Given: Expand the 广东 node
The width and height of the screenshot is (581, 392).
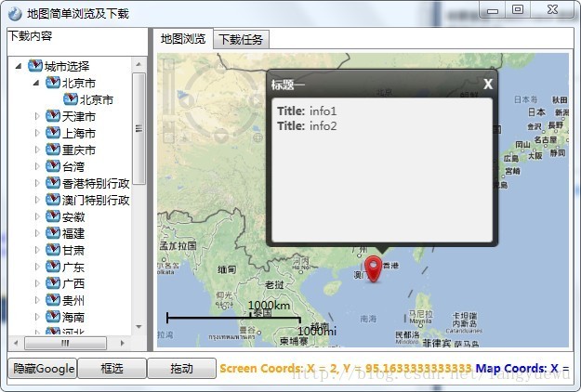Looking at the screenshot, I should point(37,267).
